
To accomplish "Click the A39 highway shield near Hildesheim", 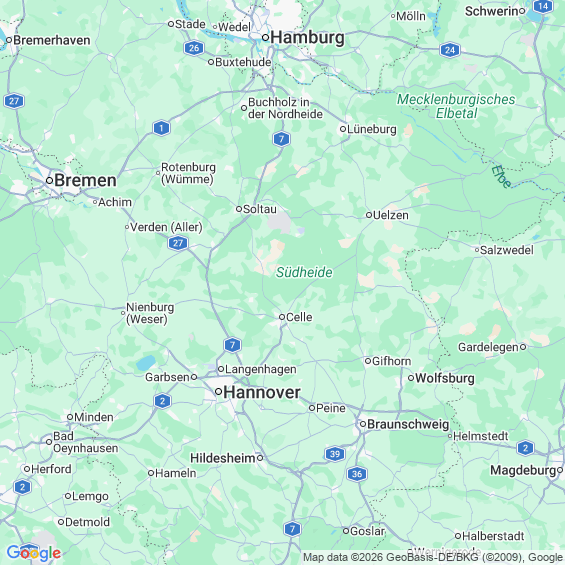I will click(335, 454).
